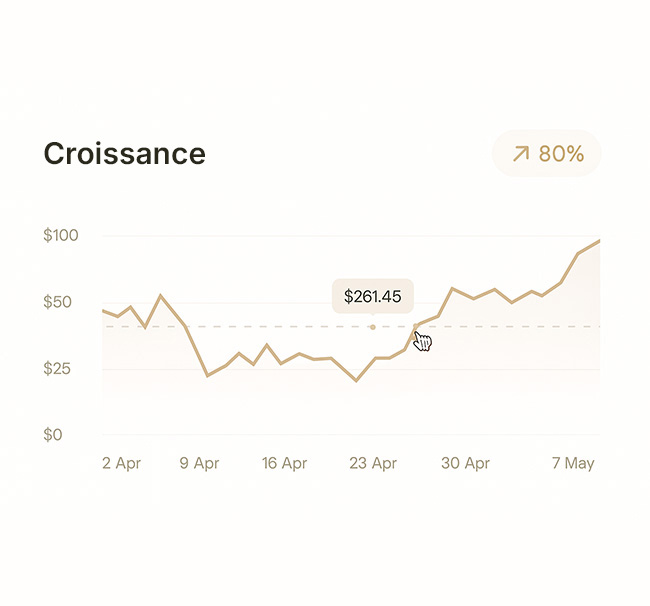
Task: Click the Croissance chart title
Action: (x=124, y=154)
